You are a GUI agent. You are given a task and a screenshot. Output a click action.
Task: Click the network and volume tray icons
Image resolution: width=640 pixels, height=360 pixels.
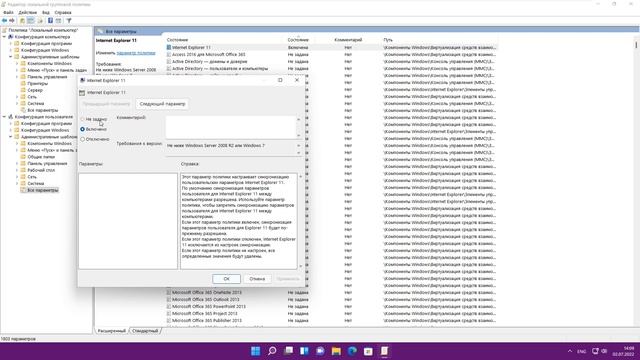[600, 351]
